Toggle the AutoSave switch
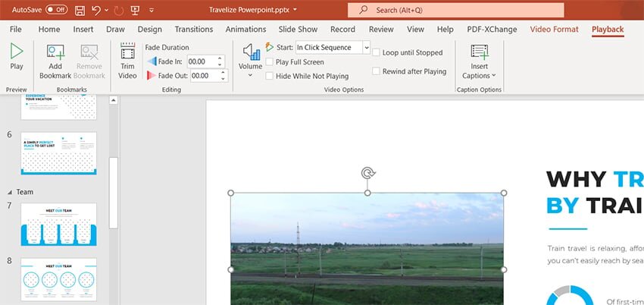644x305 pixels. (x=56, y=10)
